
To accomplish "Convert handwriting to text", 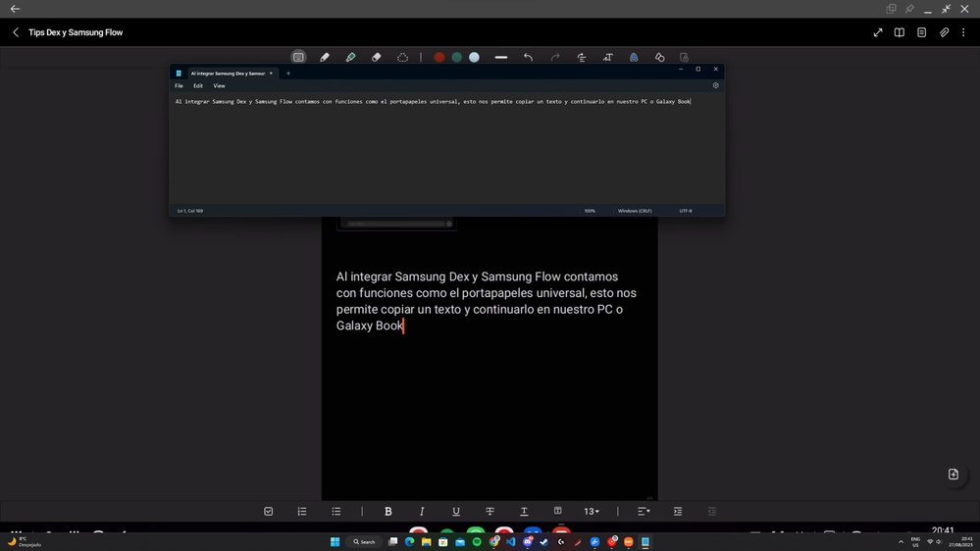I will point(607,57).
